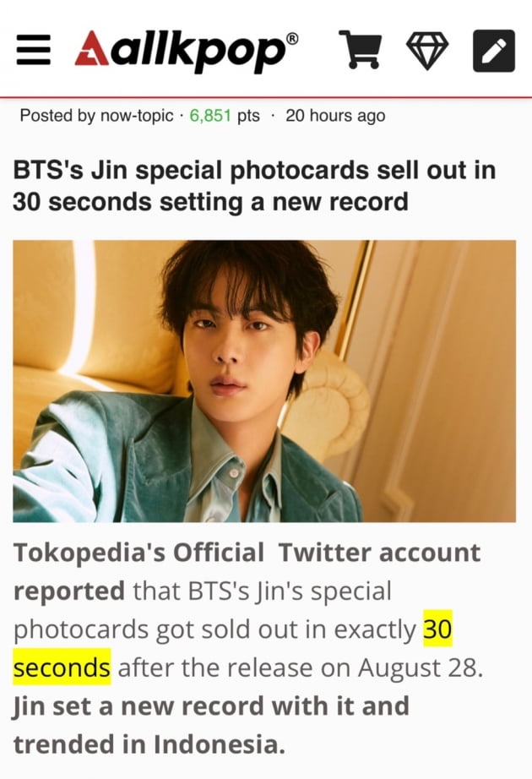
Task: Click the bold word 'reported' in the article
Action: 68,591
